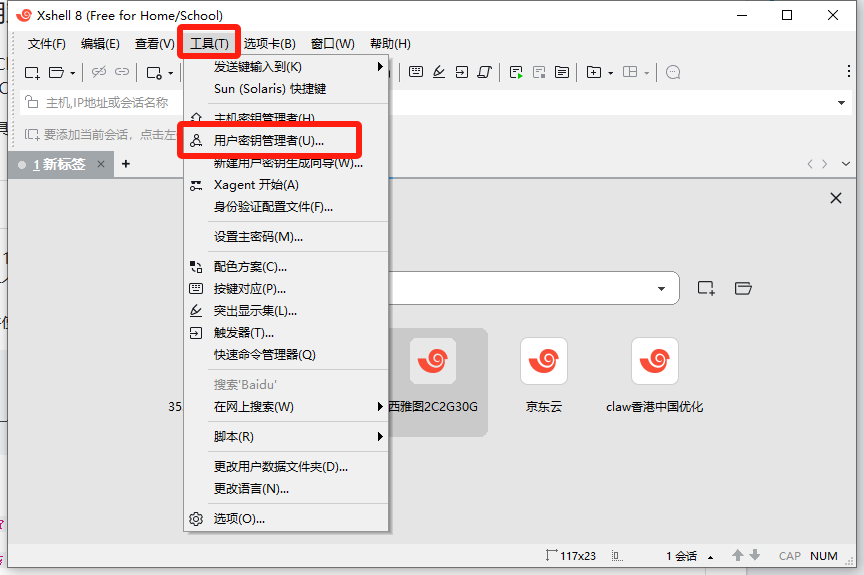Viewport: 864px width, 575px height.
Task: Choose Xagent 开始(A) menu item
Action: pos(286,185)
